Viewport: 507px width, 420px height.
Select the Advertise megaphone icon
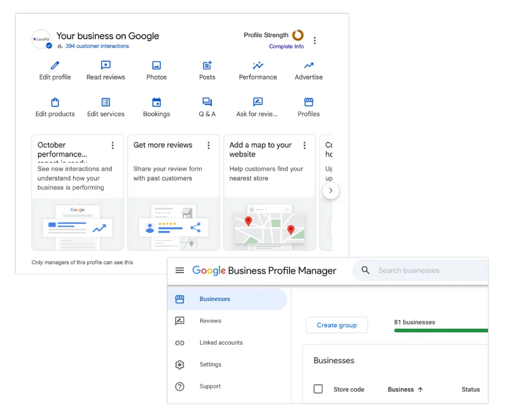click(308, 64)
